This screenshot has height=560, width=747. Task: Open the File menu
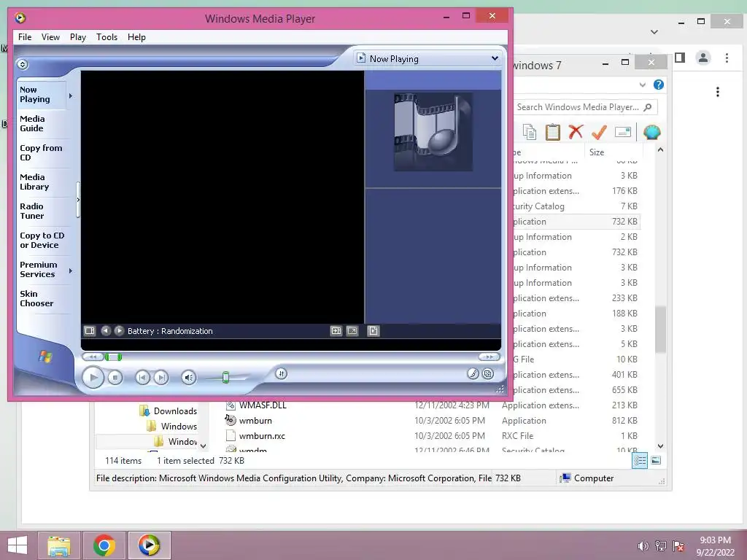(25, 37)
